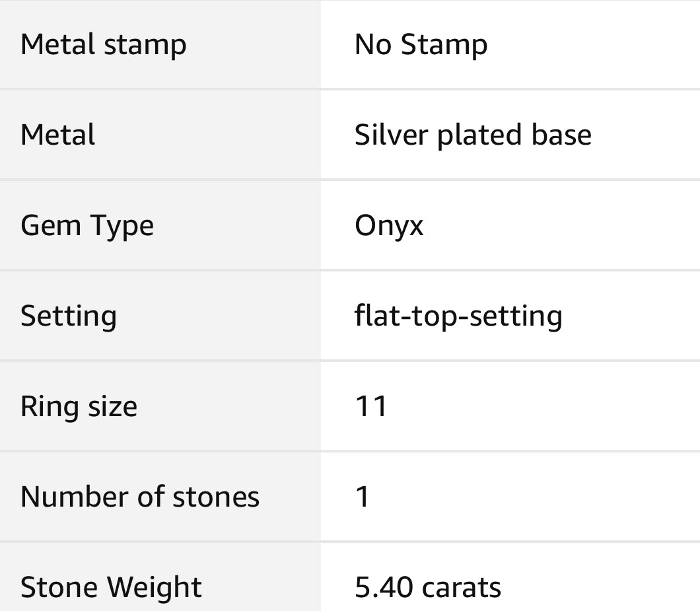Click the word Stamp in value column

click(444, 46)
